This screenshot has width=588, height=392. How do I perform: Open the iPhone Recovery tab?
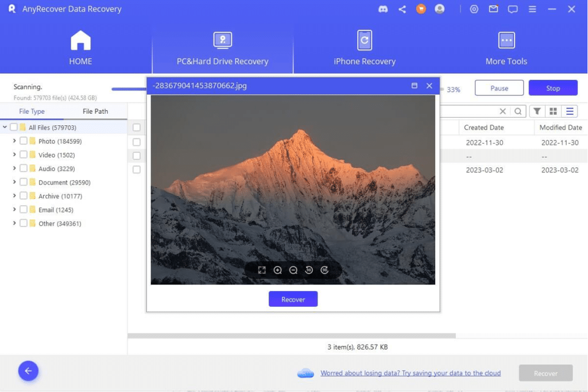(x=364, y=47)
